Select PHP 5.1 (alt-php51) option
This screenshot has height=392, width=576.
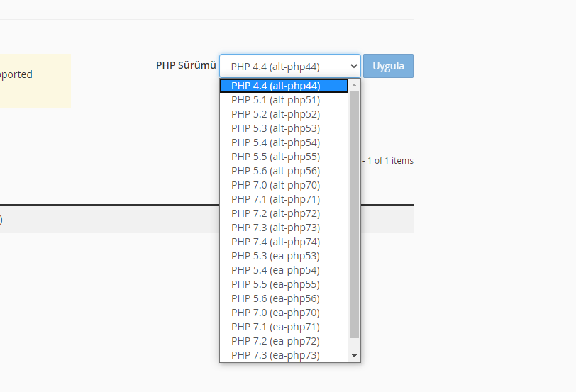click(284, 100)
